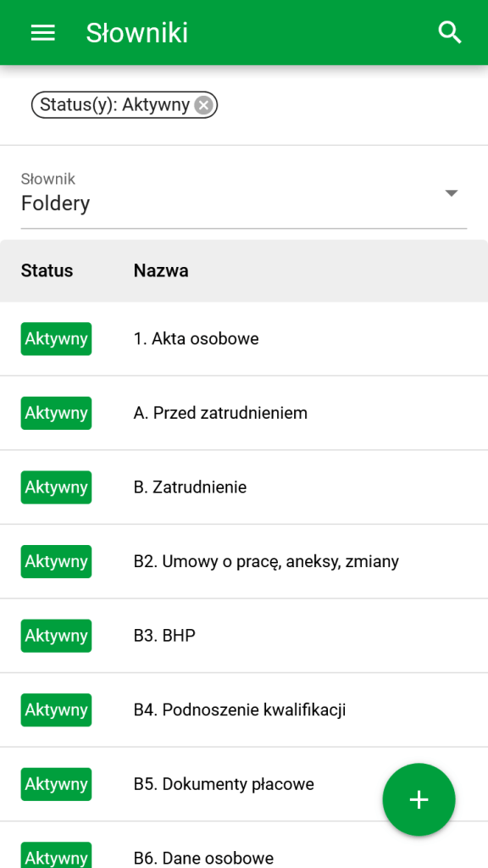The width and height of the screenshot is (488, 868).
Task: Open the Słownik dropdown showing Foldery
Action: click(x=243, y=195)
